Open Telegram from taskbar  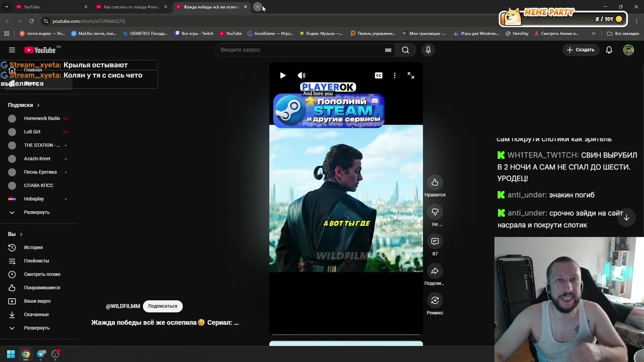41,354
